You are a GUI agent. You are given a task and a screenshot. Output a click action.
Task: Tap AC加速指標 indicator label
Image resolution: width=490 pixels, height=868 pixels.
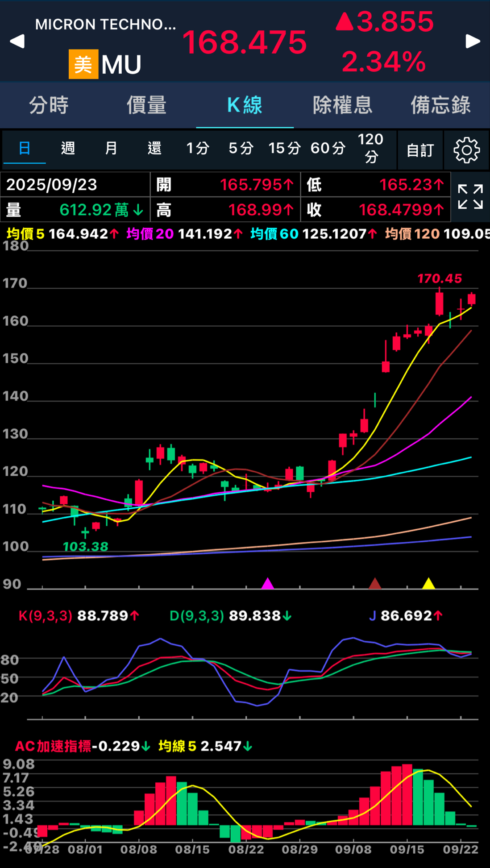click(53, 746)
